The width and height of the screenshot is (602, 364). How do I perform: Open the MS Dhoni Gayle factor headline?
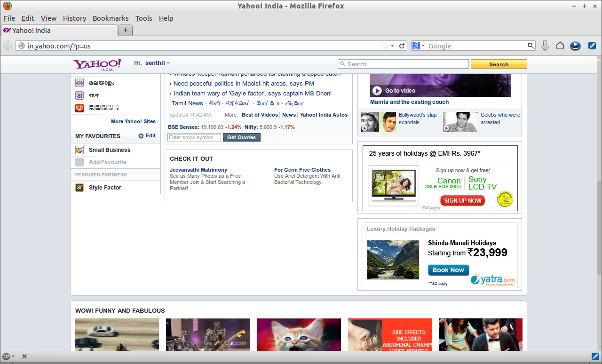point(253,94)
